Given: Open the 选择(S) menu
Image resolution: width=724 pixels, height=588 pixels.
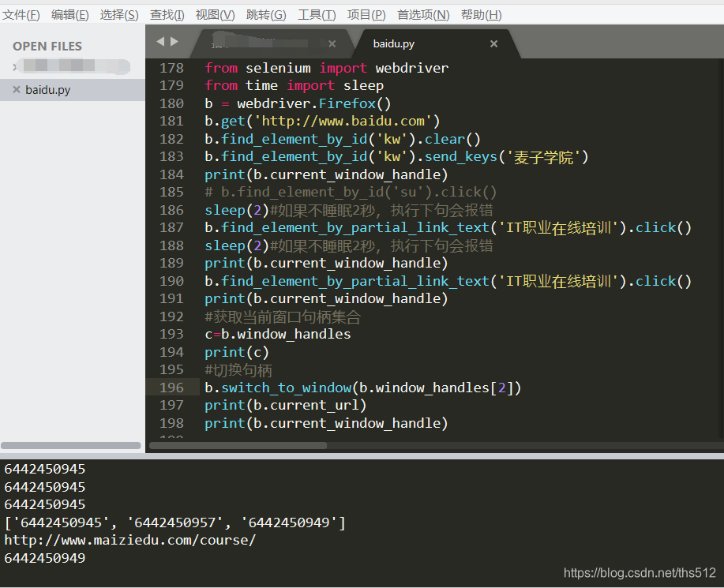Looking at the screenshot, I should coord(119,15).
